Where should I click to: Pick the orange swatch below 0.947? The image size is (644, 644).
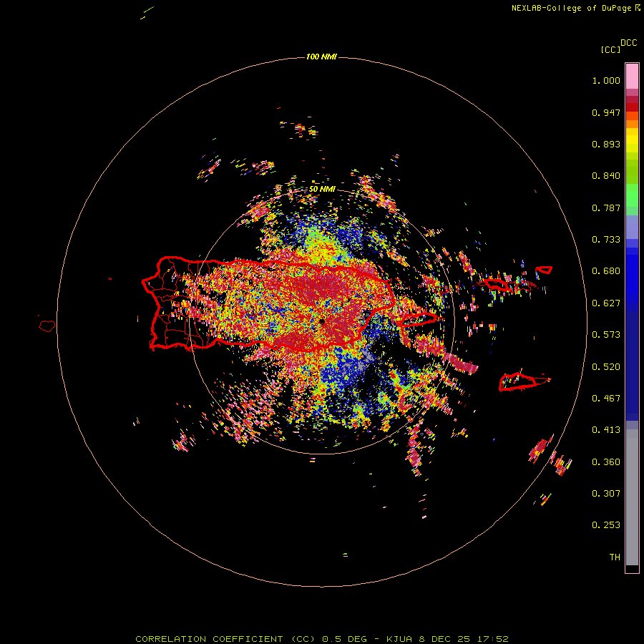click(x=632, y=124)
